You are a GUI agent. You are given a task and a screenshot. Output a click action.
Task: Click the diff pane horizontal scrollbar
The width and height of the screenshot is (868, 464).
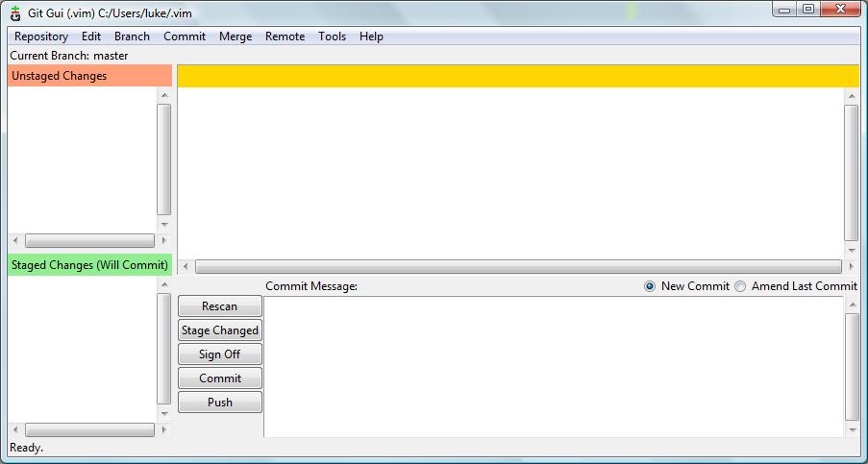517,266
